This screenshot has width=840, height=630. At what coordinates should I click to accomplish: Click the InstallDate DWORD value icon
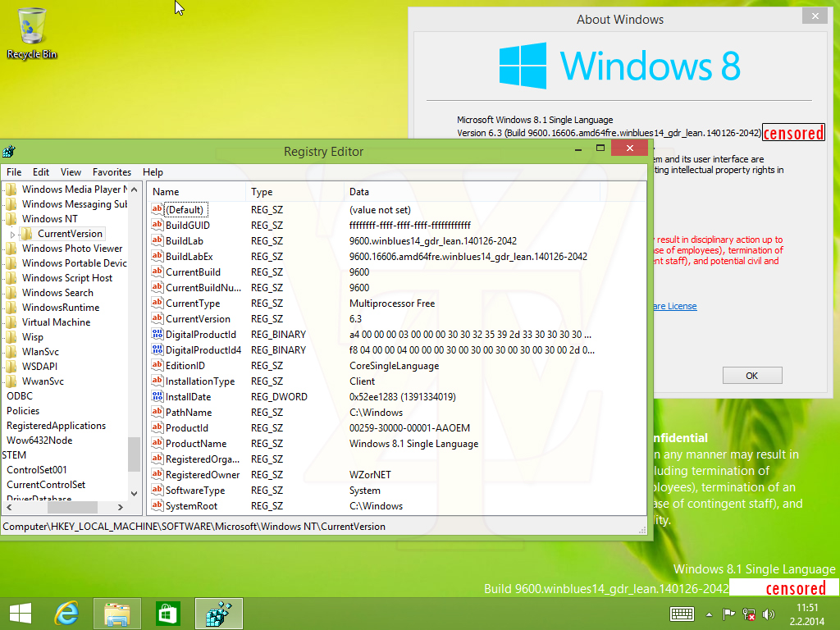pyautogui.click(x=157, y=396)
